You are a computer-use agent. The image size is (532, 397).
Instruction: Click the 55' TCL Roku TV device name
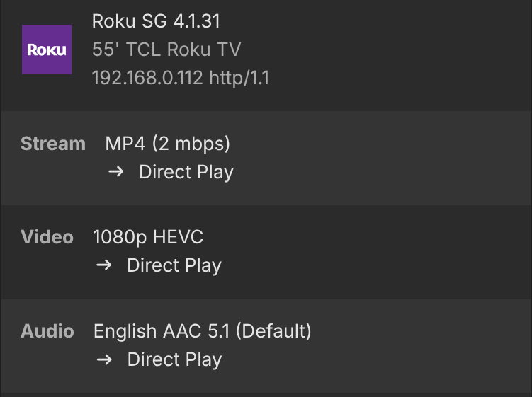click(166, 50)
